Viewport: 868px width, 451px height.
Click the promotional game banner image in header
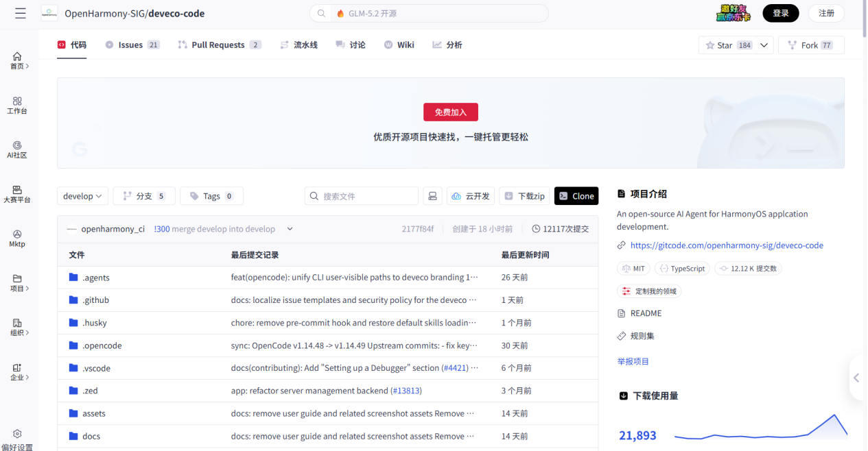pyautogui.click(x=734, y=12)
